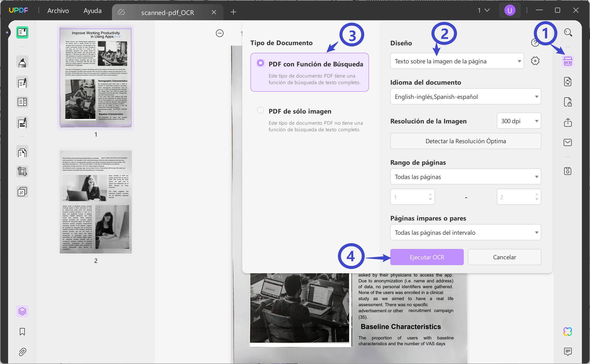Click Ejecutar OCR button
Screen dimensions: 590x364
coord(427,257)
